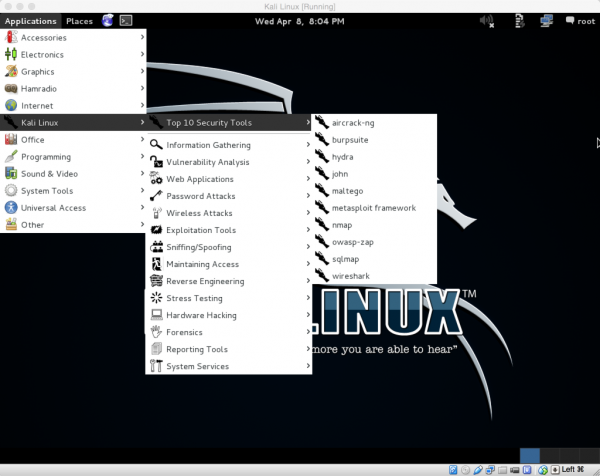The height and width of the screenshot is (476, 600).
Task: Open the network connection monitor icon
Action: click(546, 21)
